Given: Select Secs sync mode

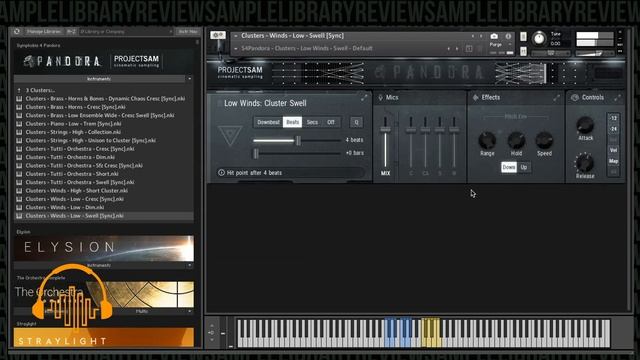Looking at the screenshot, I should 312,122.
